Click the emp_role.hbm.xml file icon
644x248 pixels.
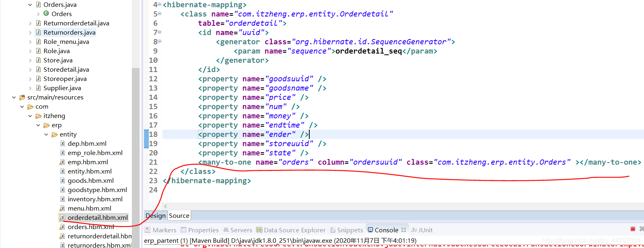tap(63, 153)
